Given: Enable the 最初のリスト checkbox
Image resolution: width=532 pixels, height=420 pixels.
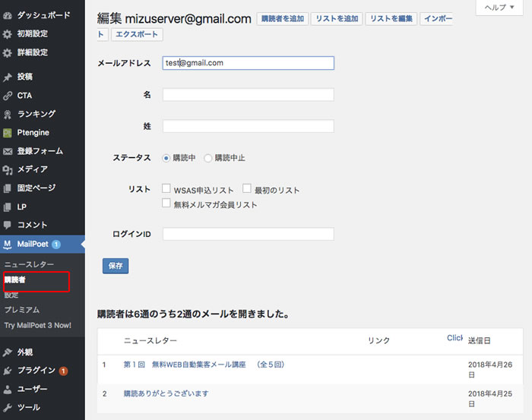Looking at the screenshot, I should point(247,189).
